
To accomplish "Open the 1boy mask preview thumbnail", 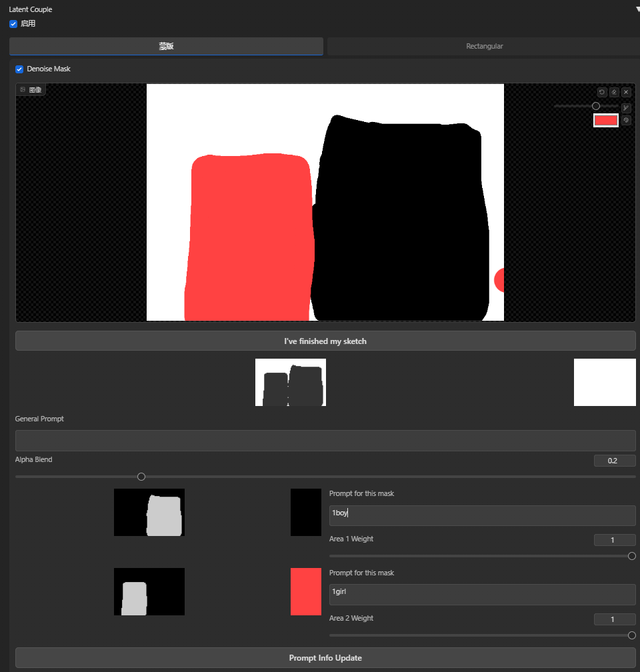I will click(149, 513).
